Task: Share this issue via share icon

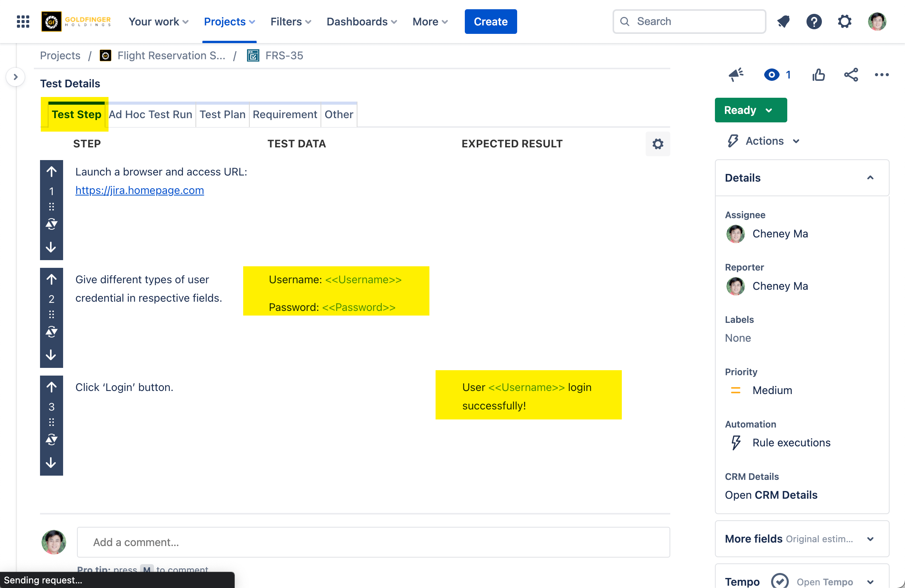Action: click(851, 75)
